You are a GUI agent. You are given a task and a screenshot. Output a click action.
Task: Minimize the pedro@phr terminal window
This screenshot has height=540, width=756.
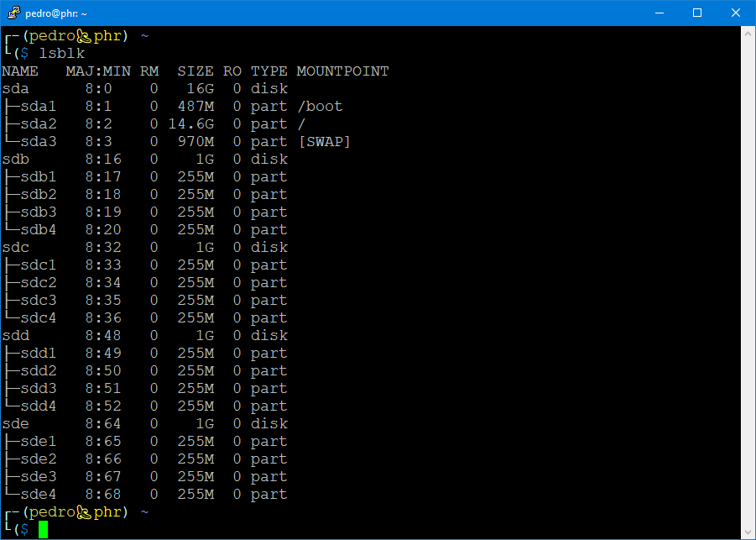[658, 13]
